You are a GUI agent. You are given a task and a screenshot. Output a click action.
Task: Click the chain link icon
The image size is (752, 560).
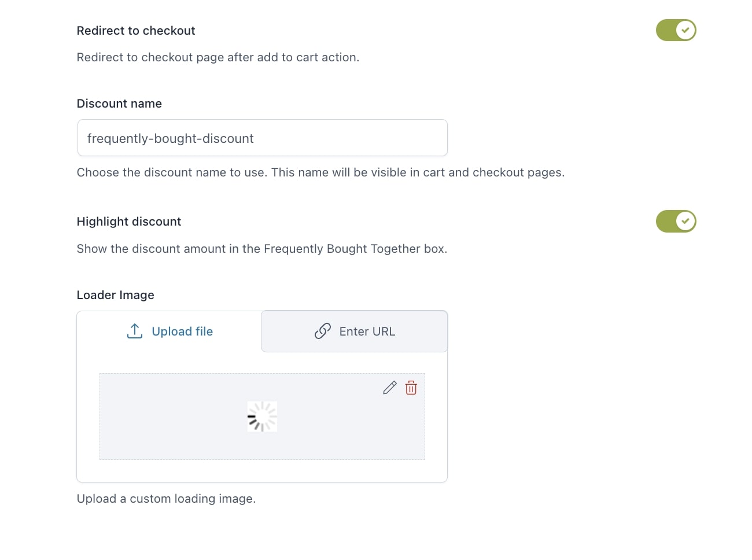[x=322, y=331]
